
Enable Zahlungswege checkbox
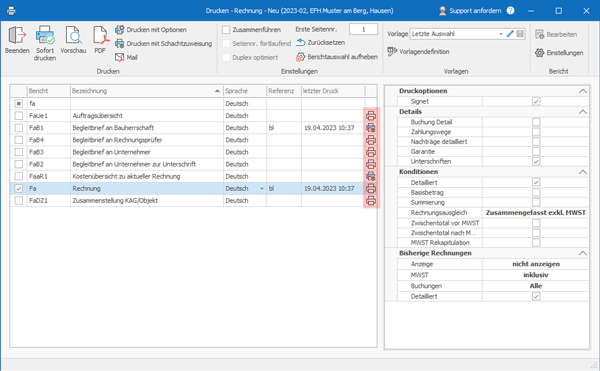point(536,132)
